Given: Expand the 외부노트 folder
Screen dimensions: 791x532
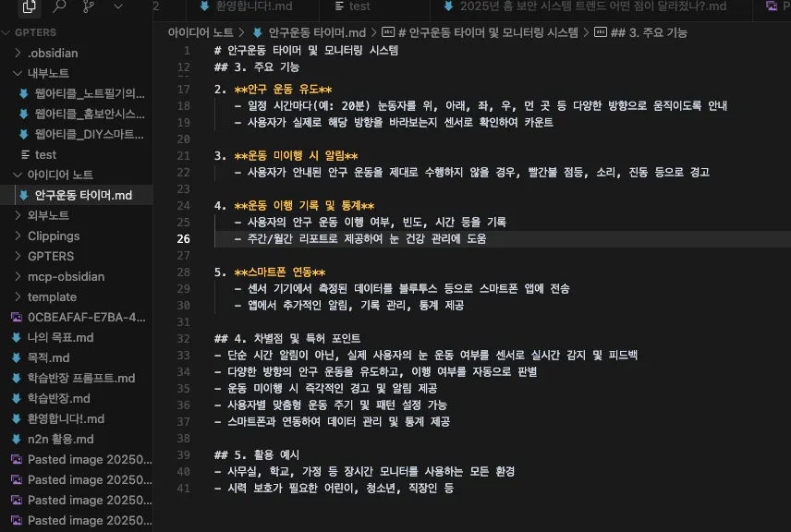Looking at the screenshot, I should coord(48,215).
